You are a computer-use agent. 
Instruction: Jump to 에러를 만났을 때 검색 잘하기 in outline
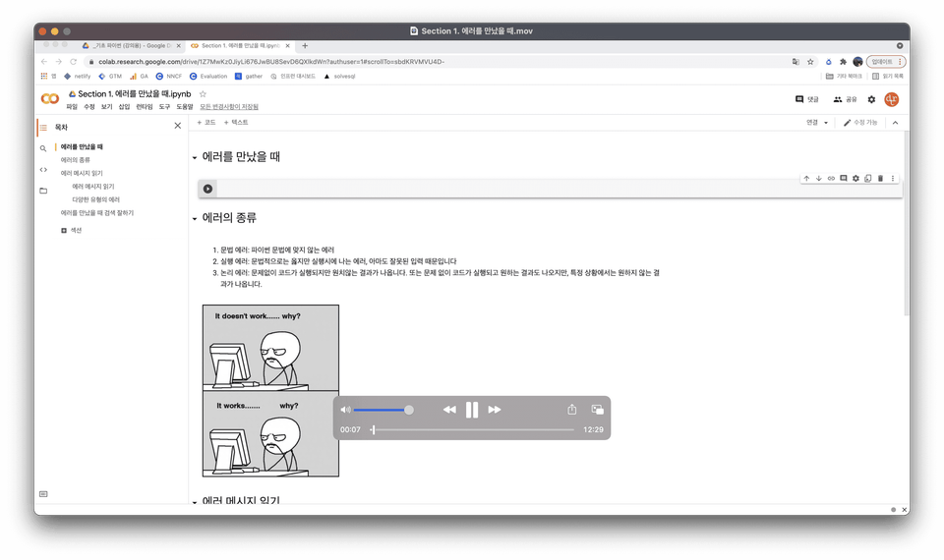97,213
